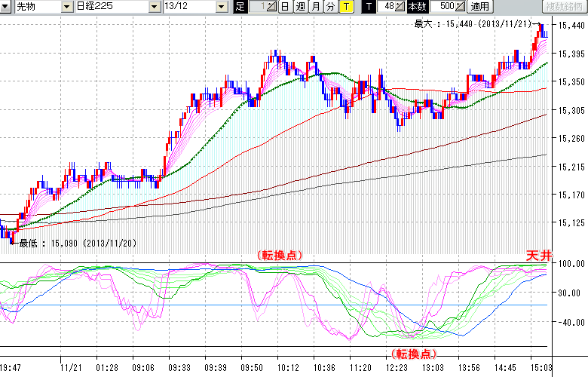Click the spinner next to the 48 value
This screenshot has width=588, height=377.
click(400, 7)
